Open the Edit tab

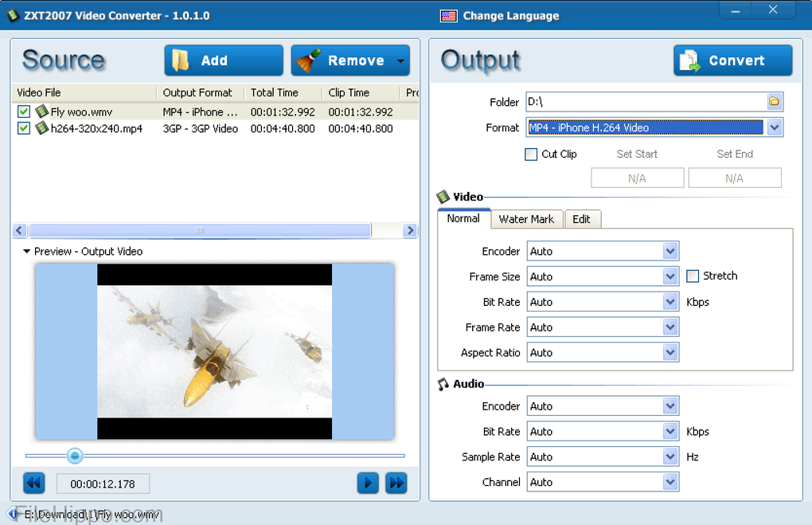(582, 219)
